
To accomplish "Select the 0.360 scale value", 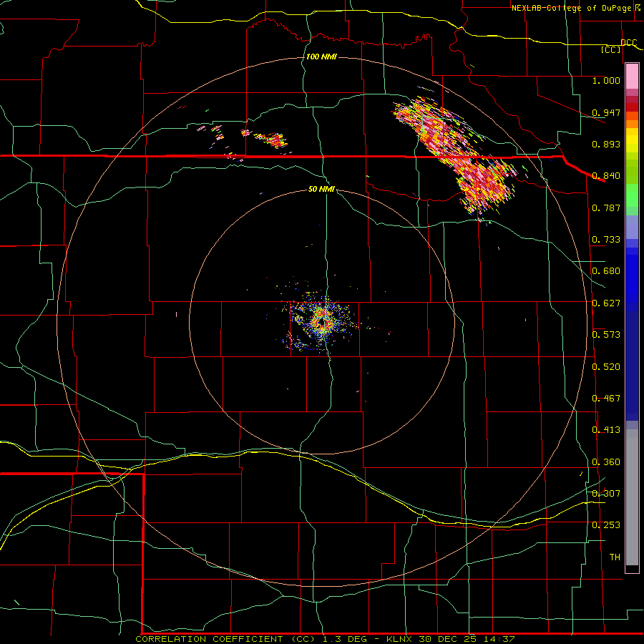I will [x=606, y=462].
